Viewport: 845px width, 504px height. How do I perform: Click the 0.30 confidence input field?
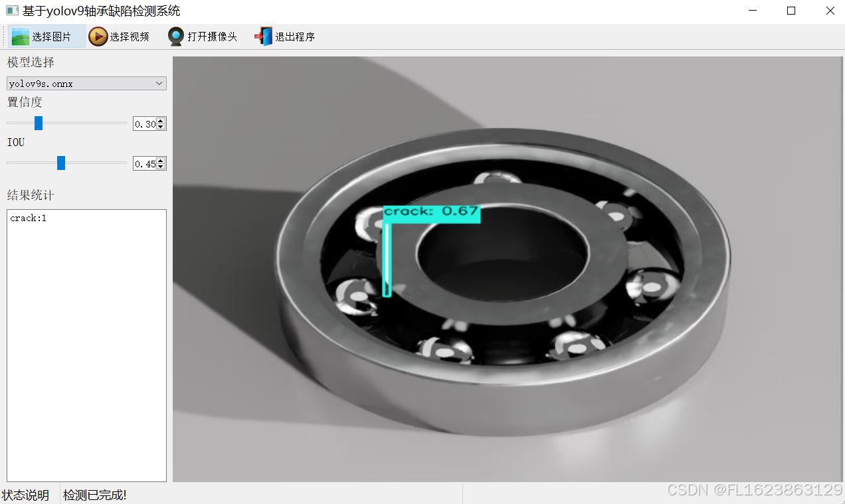coord(145,124)
